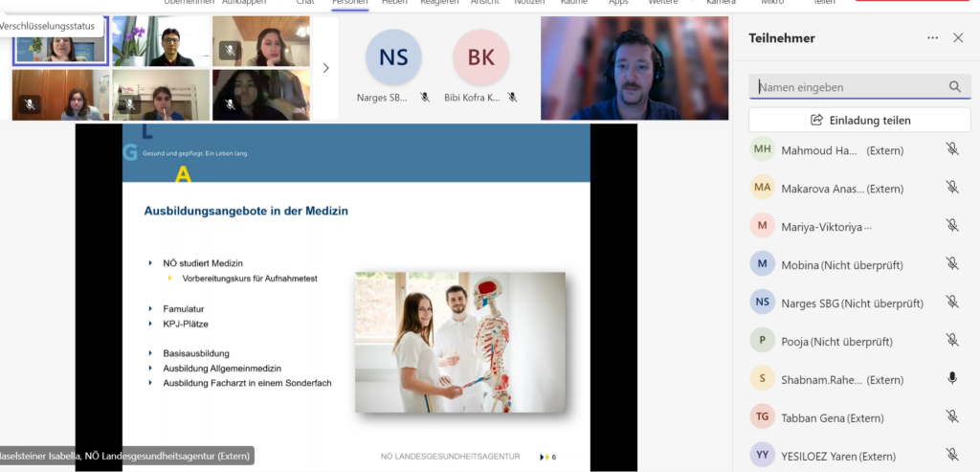Click the YY avatar of YESILOEZ Yaren

tap(763, 455)
